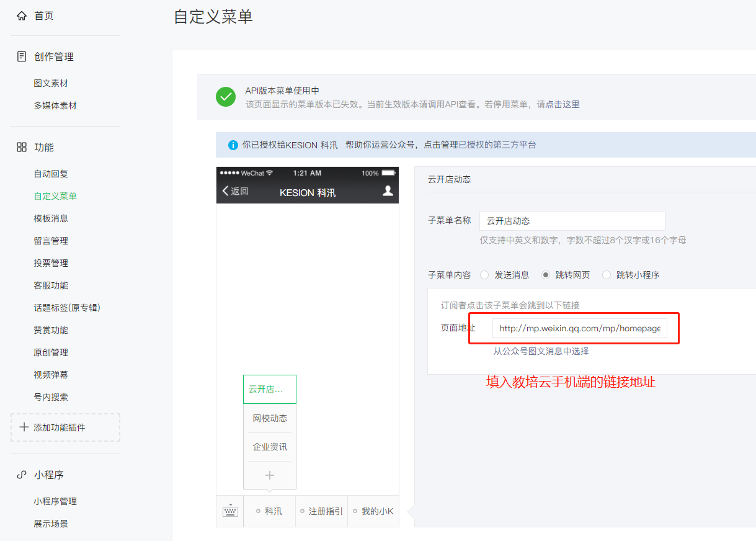Click the 子菜单名称 text field
Image resolution: width=756 pixels, height=541 pixels.
(572, 221)
